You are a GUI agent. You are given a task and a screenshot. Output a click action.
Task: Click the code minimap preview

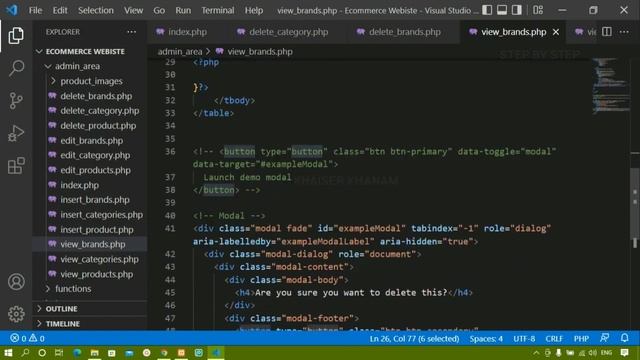pos(611,86)
